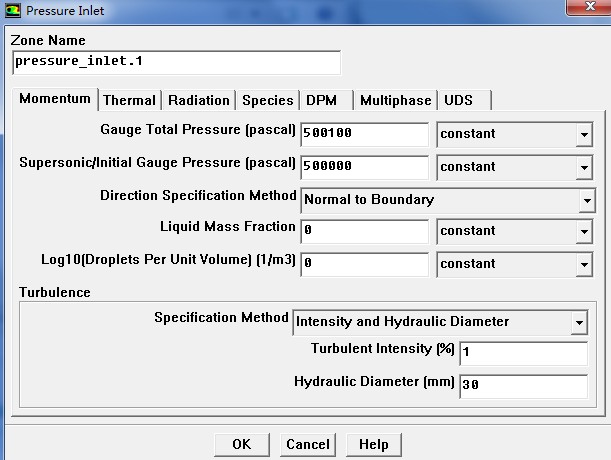Click the Zone Name text field
Image resolution: width=611 pixels, height=460 pixels.
[176, 62]
